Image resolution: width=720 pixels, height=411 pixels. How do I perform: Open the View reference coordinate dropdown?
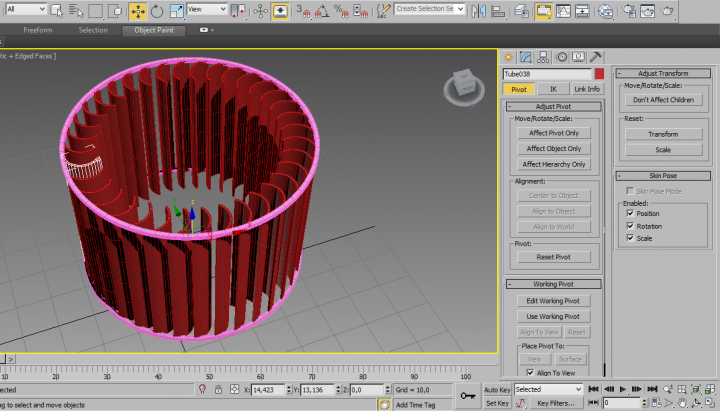point(209,11)
